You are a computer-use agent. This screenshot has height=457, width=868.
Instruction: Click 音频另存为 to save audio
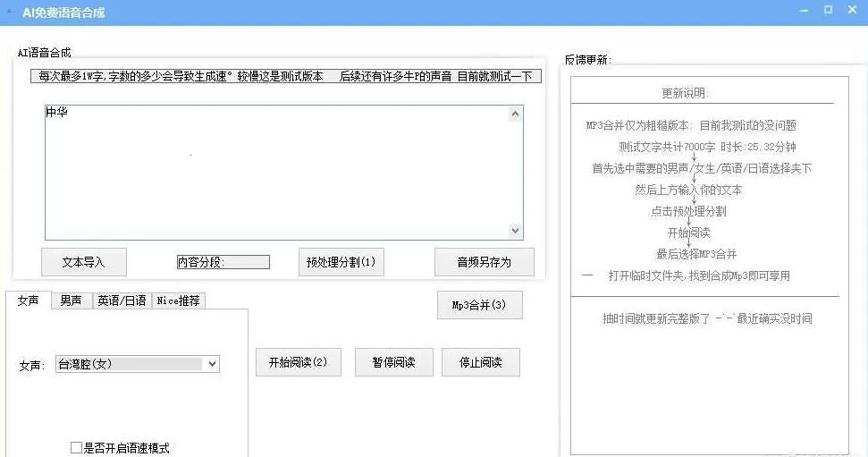click(484, 262)
